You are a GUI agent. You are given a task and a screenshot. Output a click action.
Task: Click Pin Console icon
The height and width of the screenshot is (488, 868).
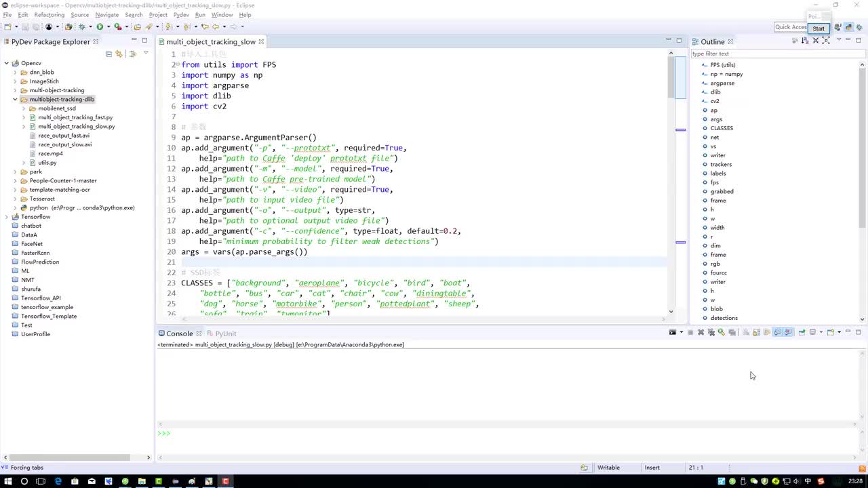(802, 332)
